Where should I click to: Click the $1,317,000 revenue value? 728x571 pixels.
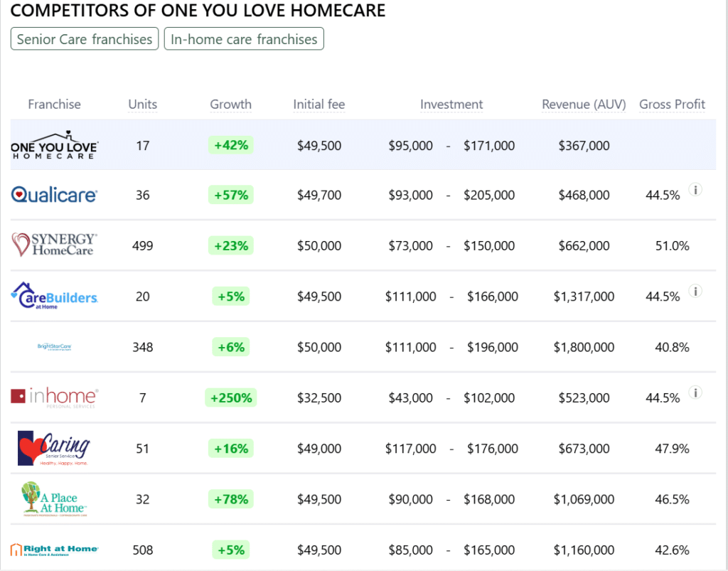point(584,297)
